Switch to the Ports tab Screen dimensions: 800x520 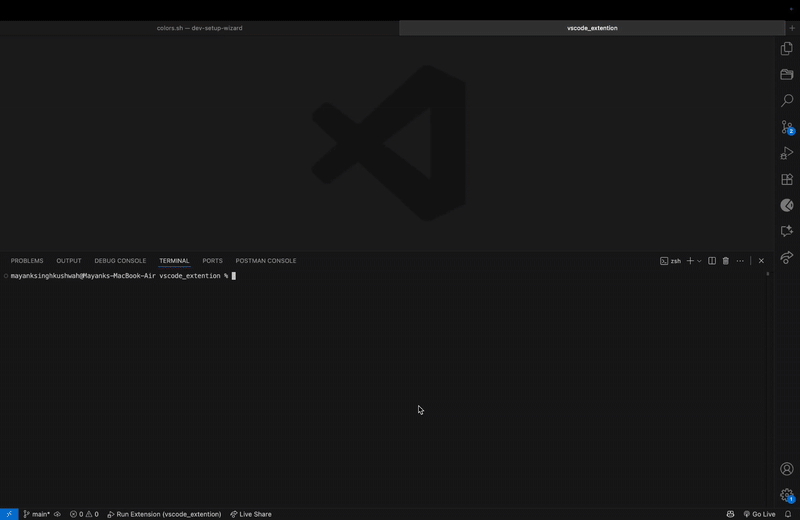coord(212,261)
